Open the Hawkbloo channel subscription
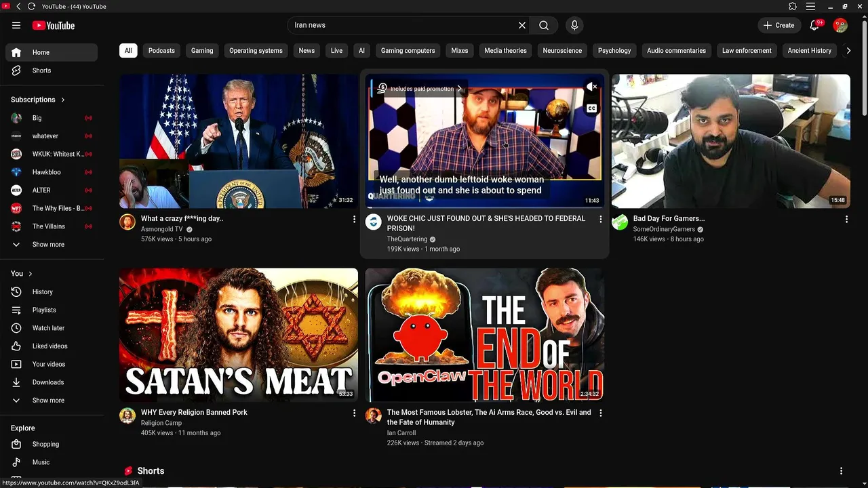Viewport: 868px width, 488px height. (x=52, y=172)
